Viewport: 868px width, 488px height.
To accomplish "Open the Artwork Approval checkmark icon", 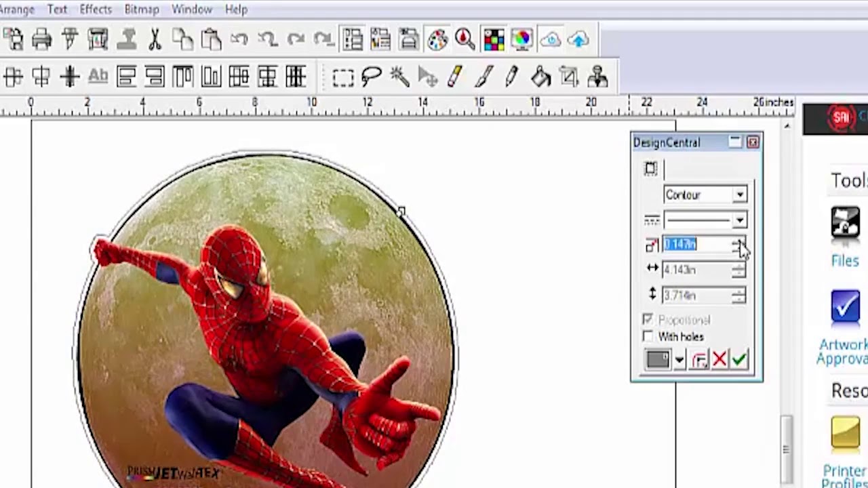I will (x=846, y=306).
